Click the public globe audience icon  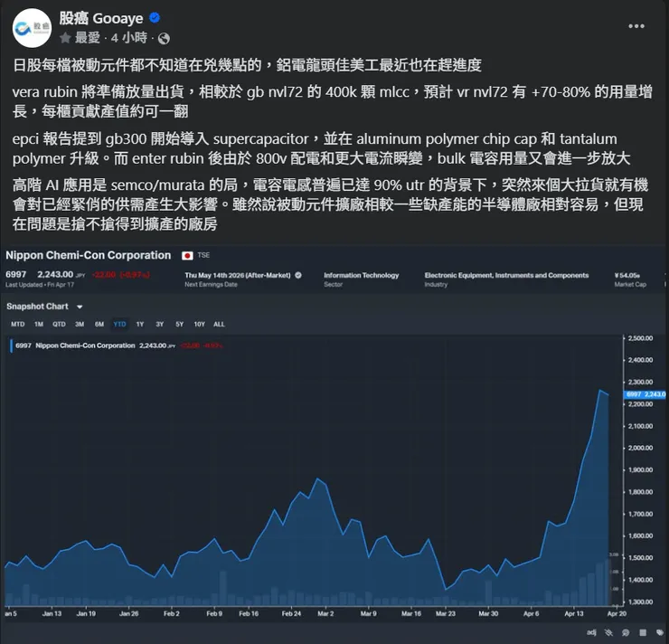pyautogui.click(x=164, y=39)
